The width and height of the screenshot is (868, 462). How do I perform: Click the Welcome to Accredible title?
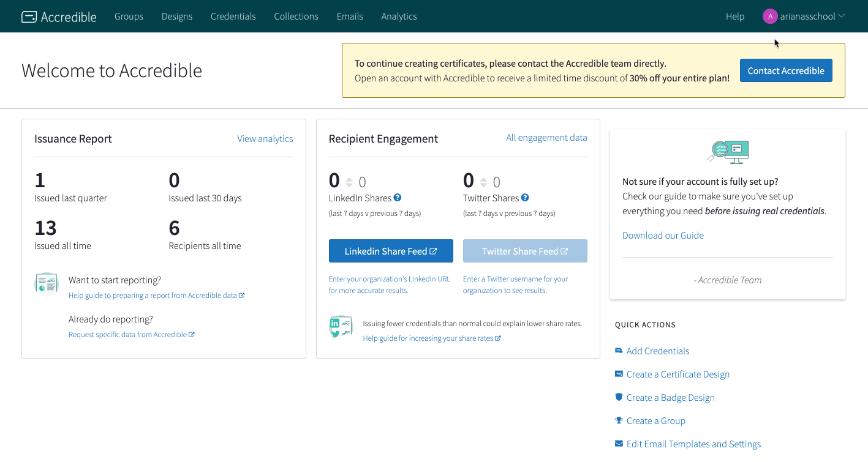pyautogui.click(x=112, y=70)
